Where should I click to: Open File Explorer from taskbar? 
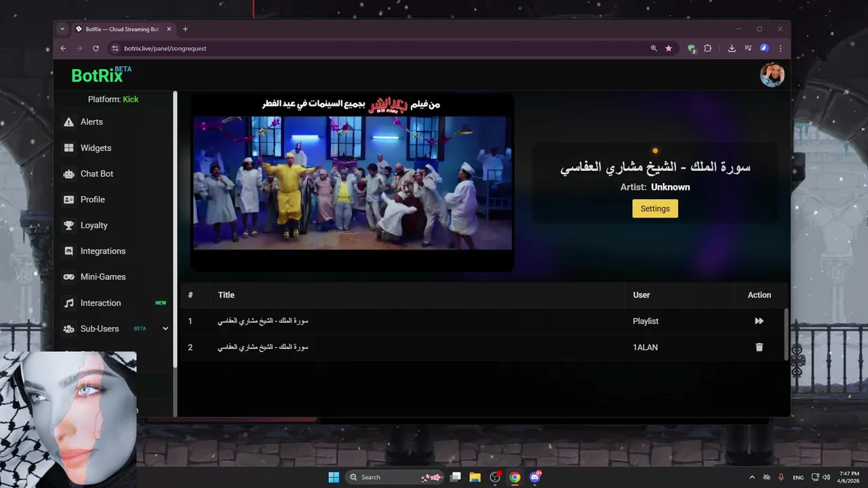click(x=475, y=477)
